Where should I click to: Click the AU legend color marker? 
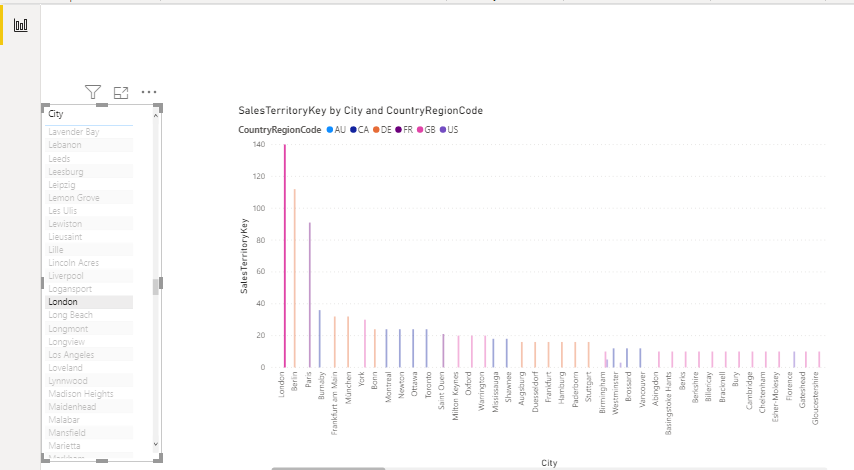pos(330,130)
